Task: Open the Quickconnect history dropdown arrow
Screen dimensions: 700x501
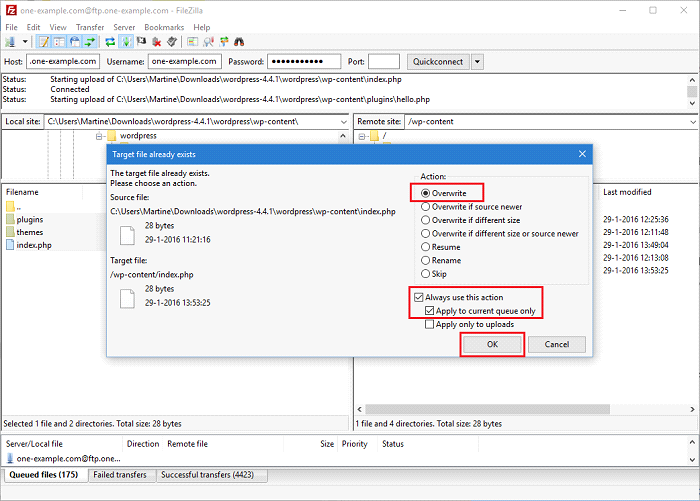Action: point(477,62)
